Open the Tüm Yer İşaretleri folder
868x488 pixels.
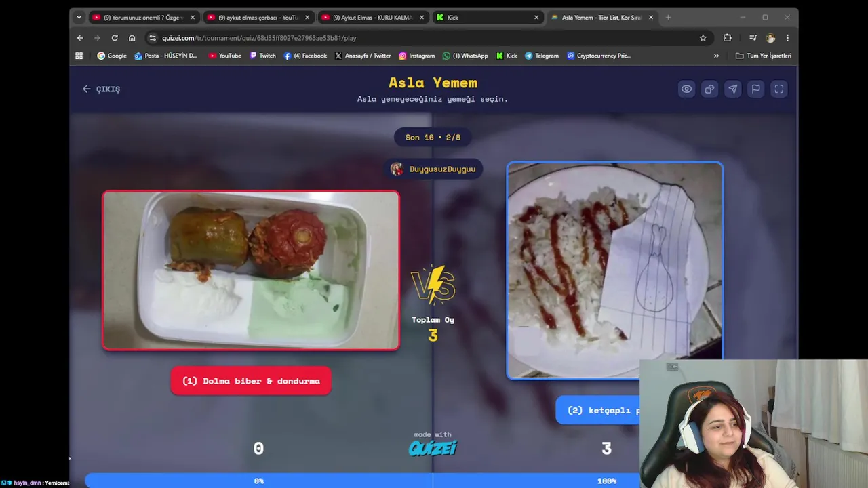click(x=764, y=56)
